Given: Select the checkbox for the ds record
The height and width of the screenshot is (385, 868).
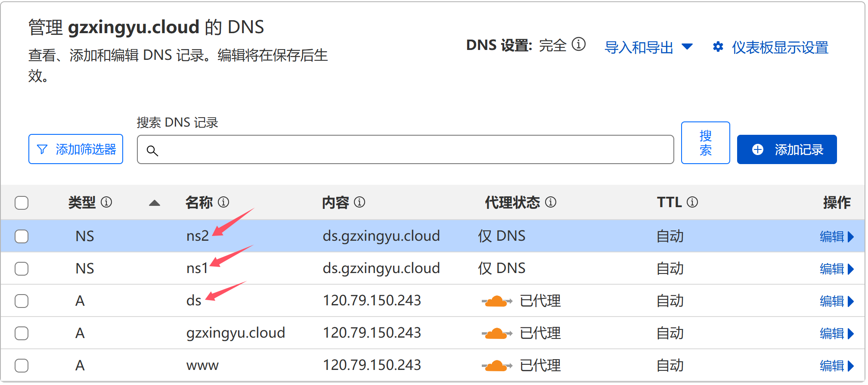Looking at the screenshot, I should coord(22,301).
